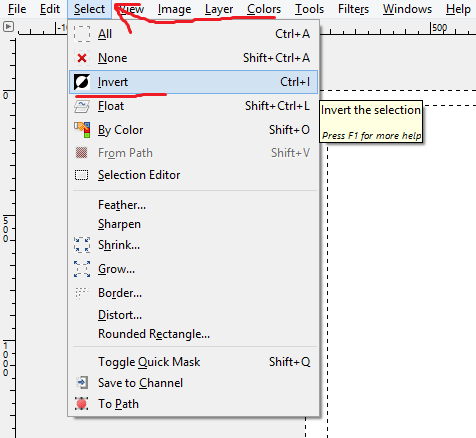
Task: Choose None to deselect everything
Action: pos(193,58)
